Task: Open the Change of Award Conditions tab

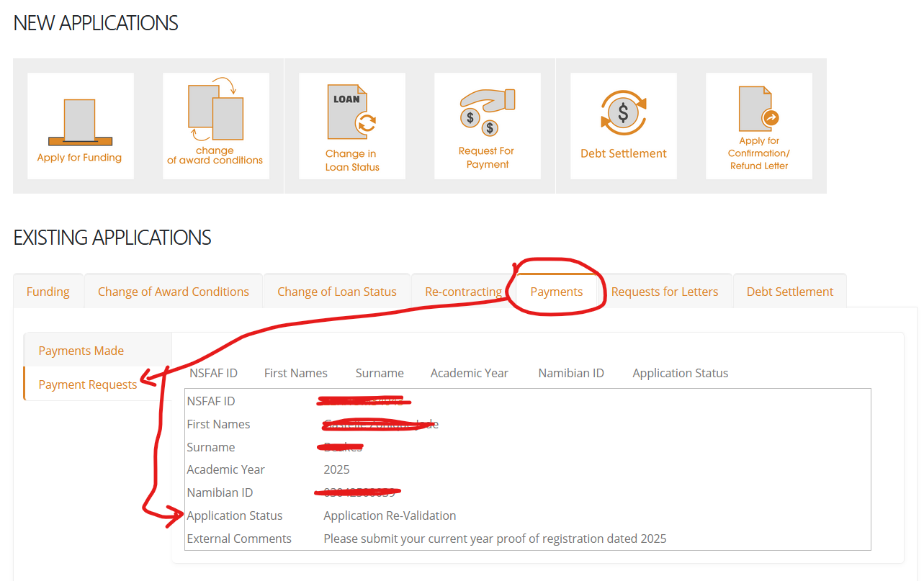Action: tap(174, 292)
